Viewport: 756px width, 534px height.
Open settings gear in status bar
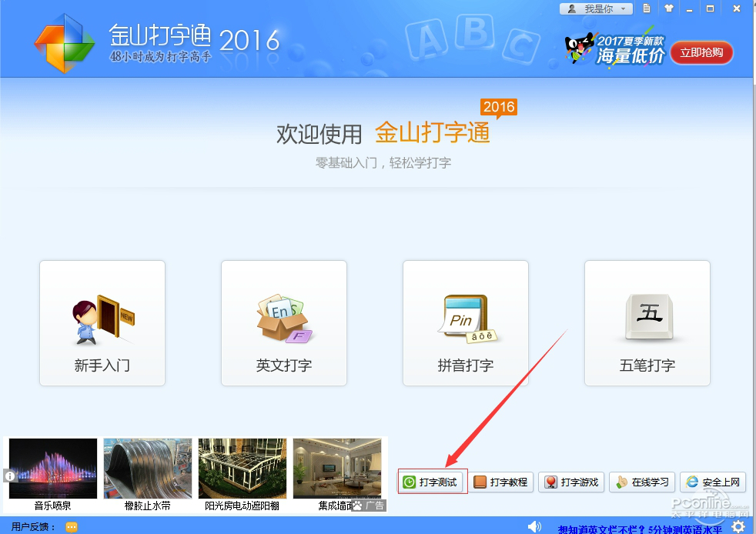738,527
